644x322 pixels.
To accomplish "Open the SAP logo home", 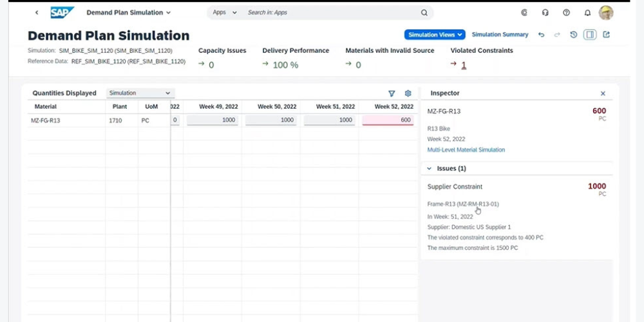I will pyautogui.click(x=62, y=13).
